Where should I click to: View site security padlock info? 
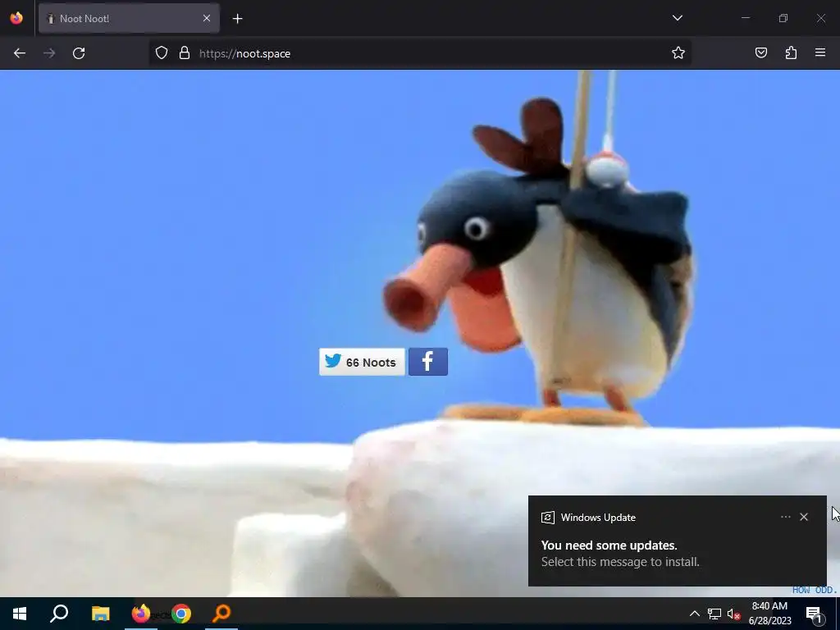point(185,53)
